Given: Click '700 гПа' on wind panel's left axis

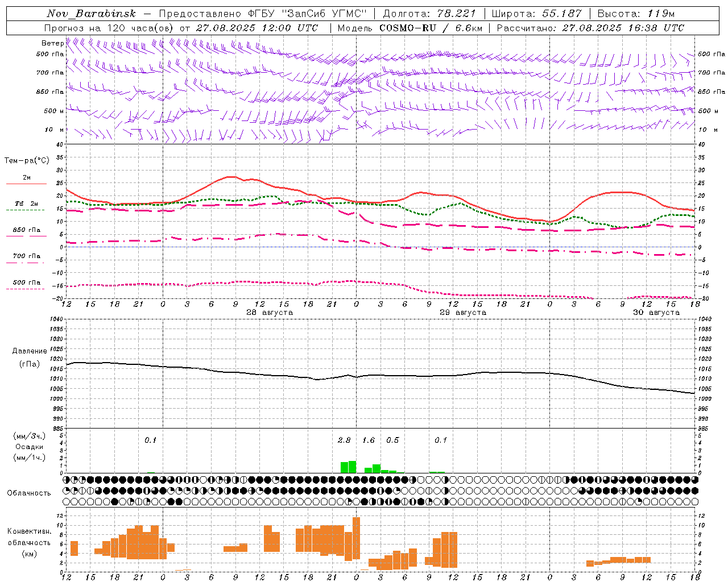Looking at the screenshot, I should point(50,73).
